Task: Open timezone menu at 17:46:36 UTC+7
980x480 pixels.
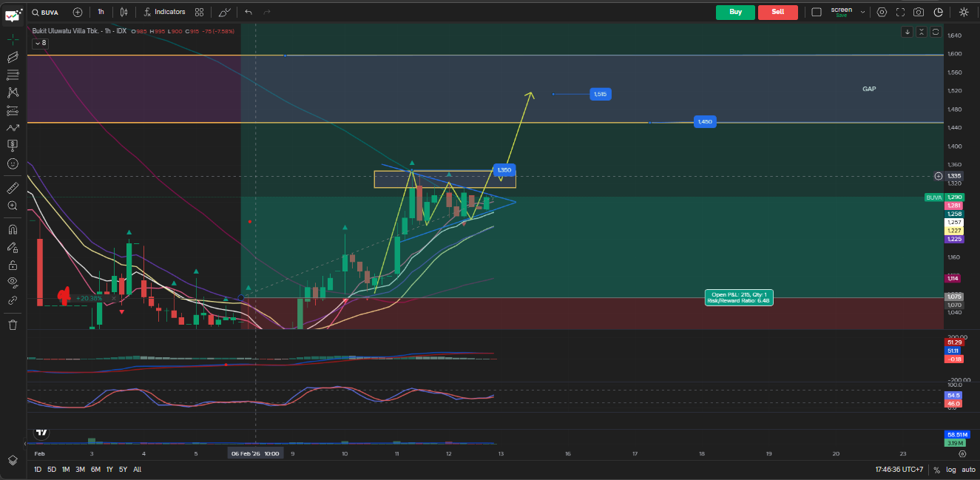Action: pyautogui.click(x=899, y=470)
